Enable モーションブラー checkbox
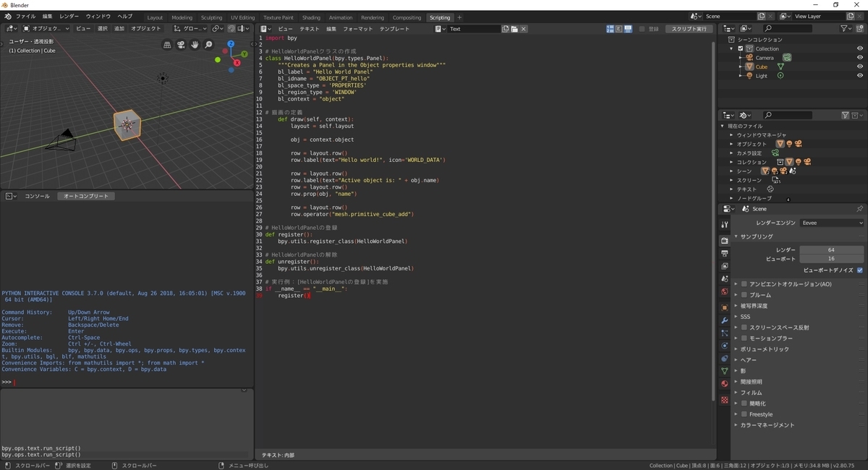This screenshot has width=868, height=470. (744, 338)
